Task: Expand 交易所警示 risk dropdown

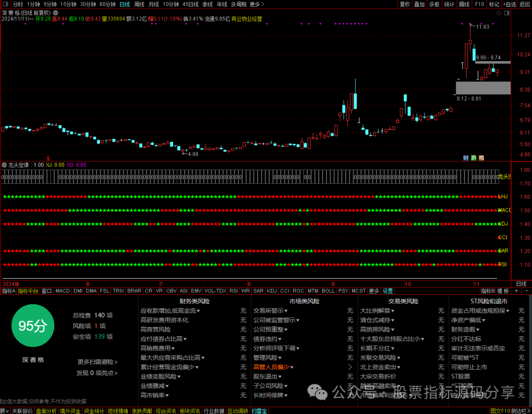Action: pyautogui.click(x=270, y=311)
